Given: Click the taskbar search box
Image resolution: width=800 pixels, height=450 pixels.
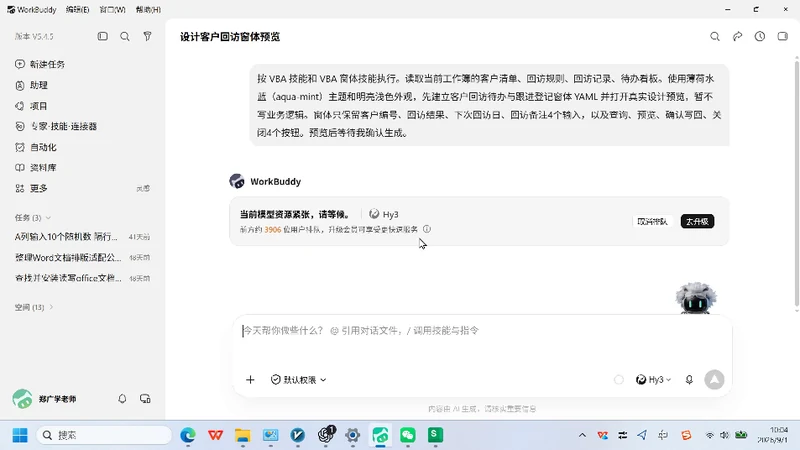Looking at the screenshot, I should (104, 435).
